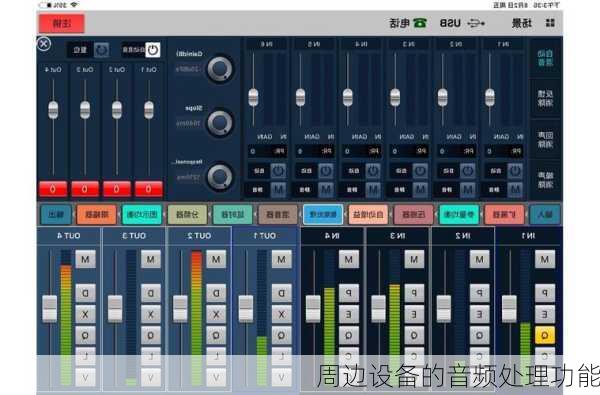This screenshot has height=395, width=600.
Task: Toggle auto power button on IN 4 channel
Action: click(372, 171)
